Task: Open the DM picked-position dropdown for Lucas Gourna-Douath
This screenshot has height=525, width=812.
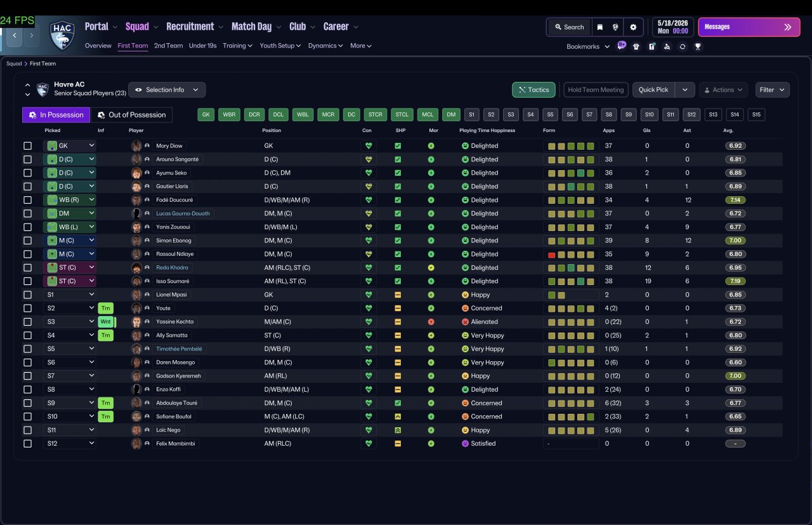Action: 70,213
